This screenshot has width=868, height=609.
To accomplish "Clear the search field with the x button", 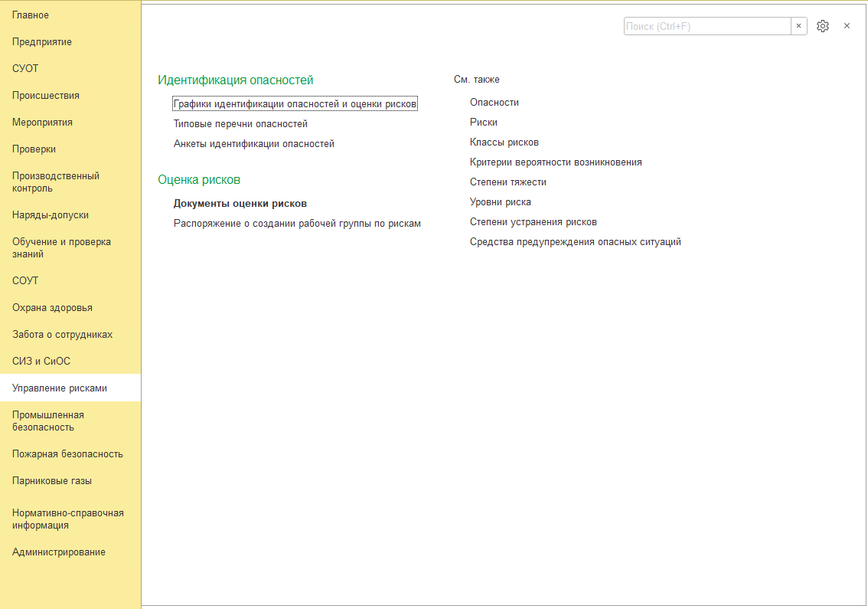I will (799, 26).
